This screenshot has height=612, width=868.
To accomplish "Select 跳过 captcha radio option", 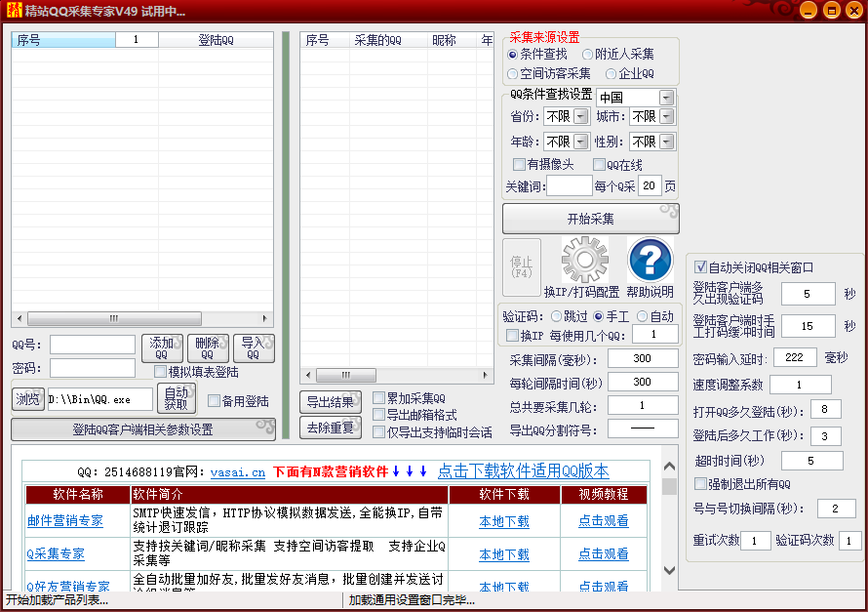I will 556,316.
